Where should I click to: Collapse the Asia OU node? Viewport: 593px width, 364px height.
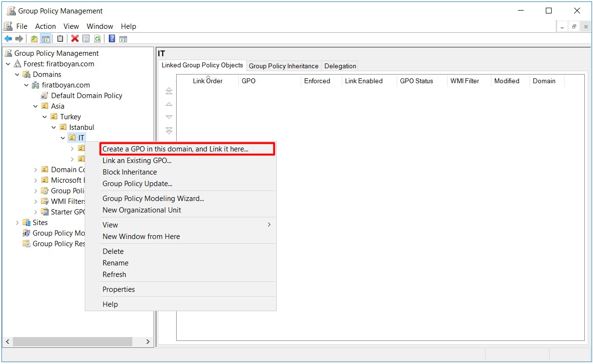(36, 106)
